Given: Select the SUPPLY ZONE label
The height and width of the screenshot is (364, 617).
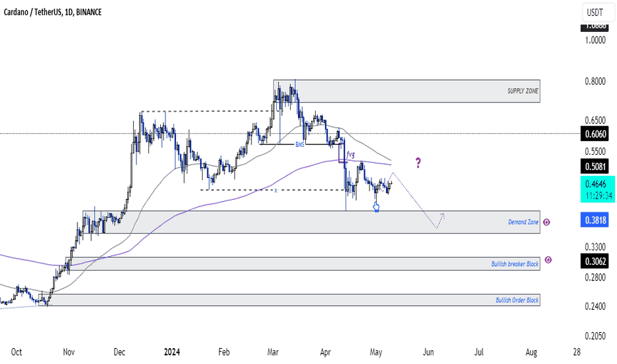Looking at the screenshot, I should pos(522,91).
